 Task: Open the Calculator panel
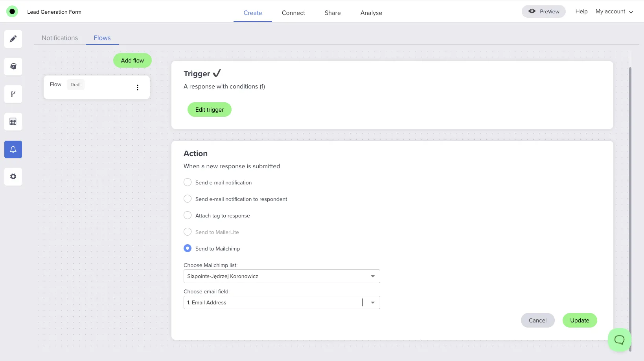pyautogui.click(x=13, y=122)
